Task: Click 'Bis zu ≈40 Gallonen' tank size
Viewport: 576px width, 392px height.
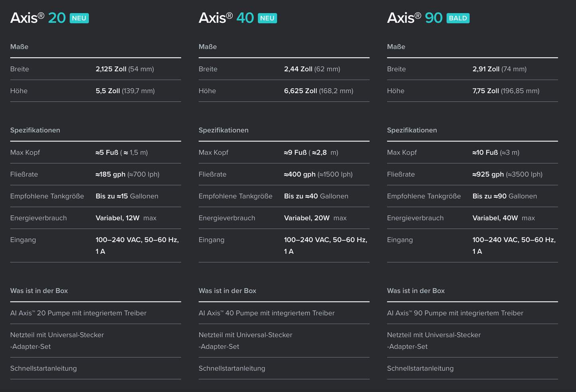Action: tap(316, 196)
